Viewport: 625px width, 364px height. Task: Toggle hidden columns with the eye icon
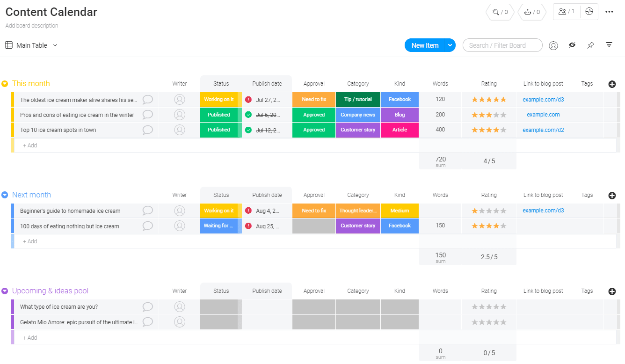572,45
